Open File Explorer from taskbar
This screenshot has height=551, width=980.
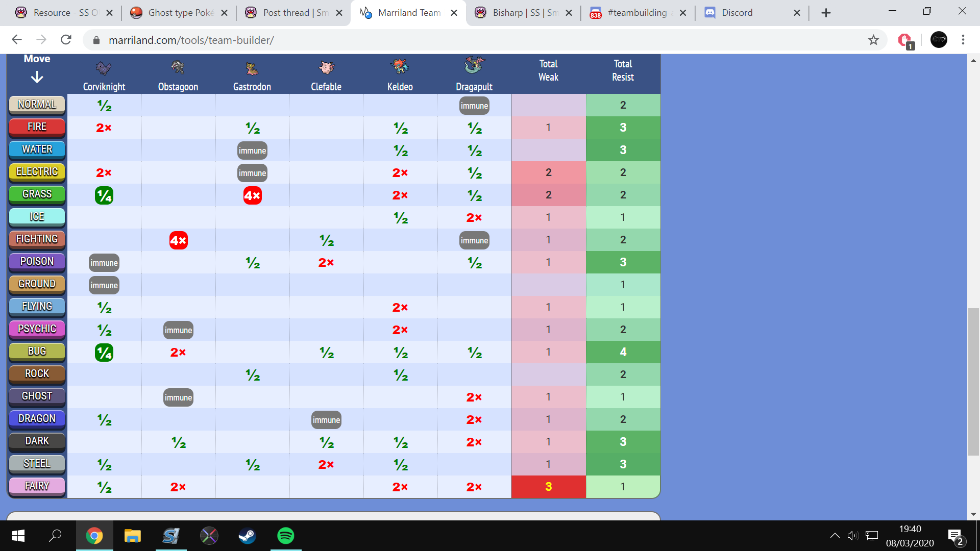coord(132,536)
